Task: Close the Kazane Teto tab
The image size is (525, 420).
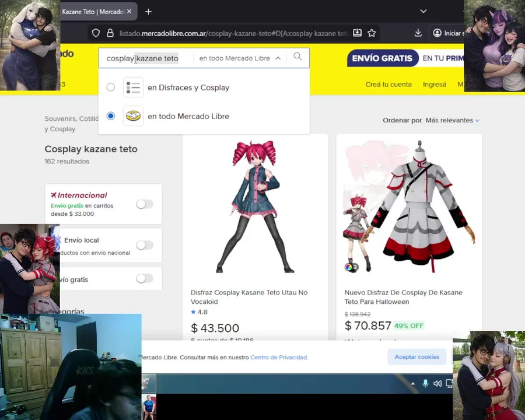Action: coord(129,12)
